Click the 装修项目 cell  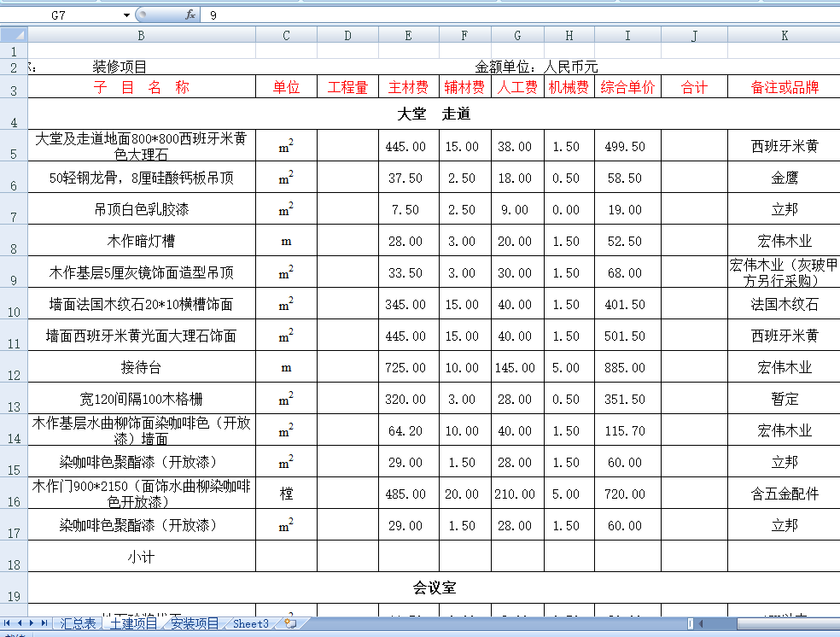(120, 67)
